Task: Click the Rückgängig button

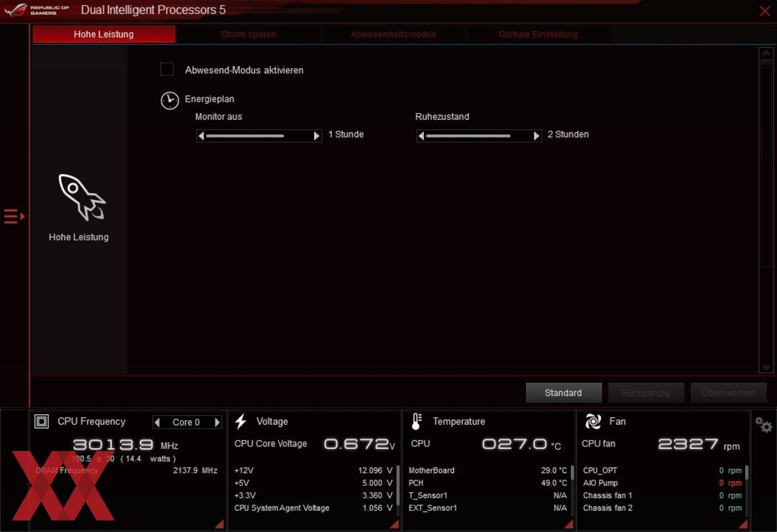Action: tap(646, 393)
